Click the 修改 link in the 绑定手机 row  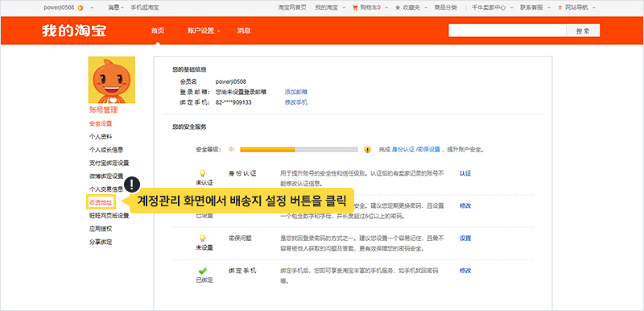tap(465, 271)
